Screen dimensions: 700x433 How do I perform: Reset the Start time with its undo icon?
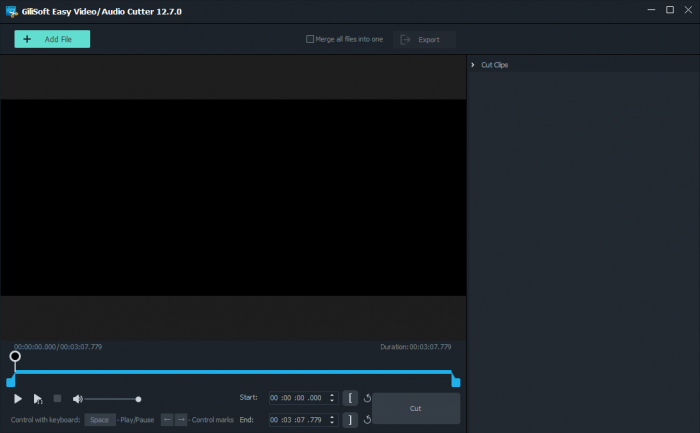pyautogui.click(x=367, y=398)
